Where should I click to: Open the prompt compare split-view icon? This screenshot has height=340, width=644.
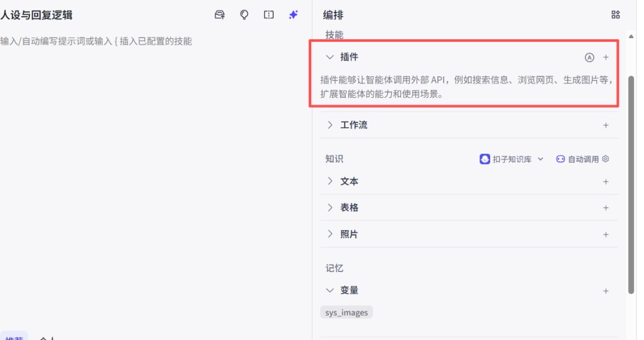point(268,15)
